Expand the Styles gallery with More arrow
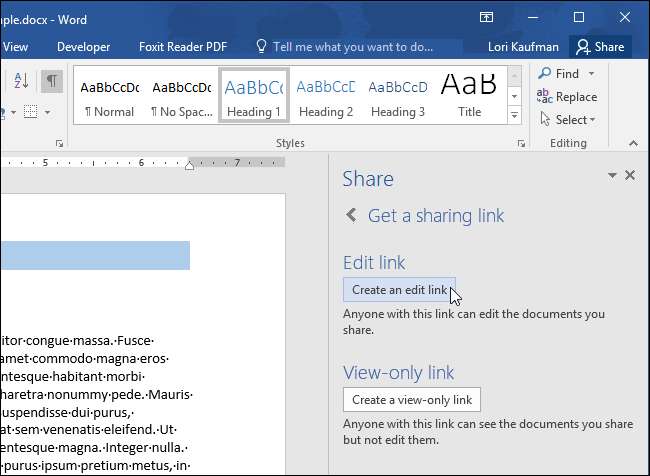Screen dimensions: 650x476 [515, 116]
